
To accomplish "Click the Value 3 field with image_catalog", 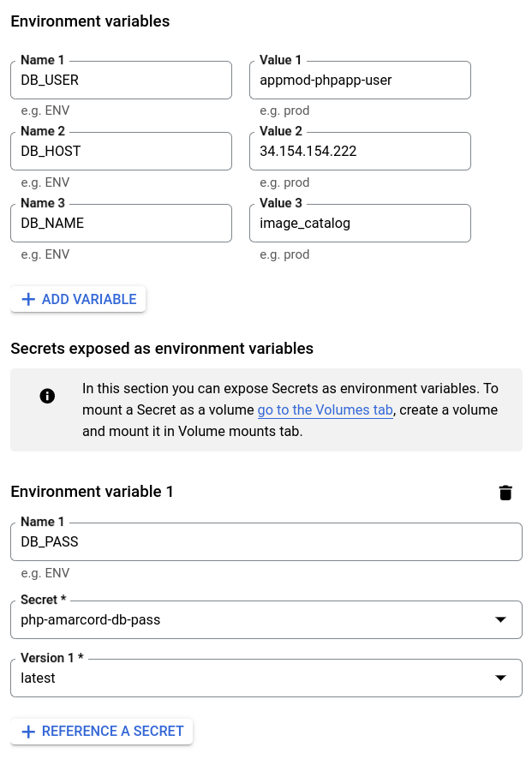I will [x=360, y=224].
